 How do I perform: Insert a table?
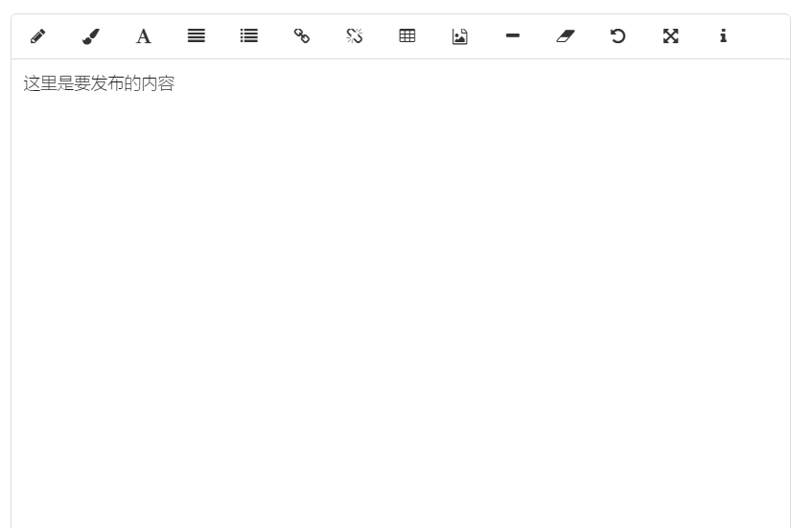click(407, 36)
